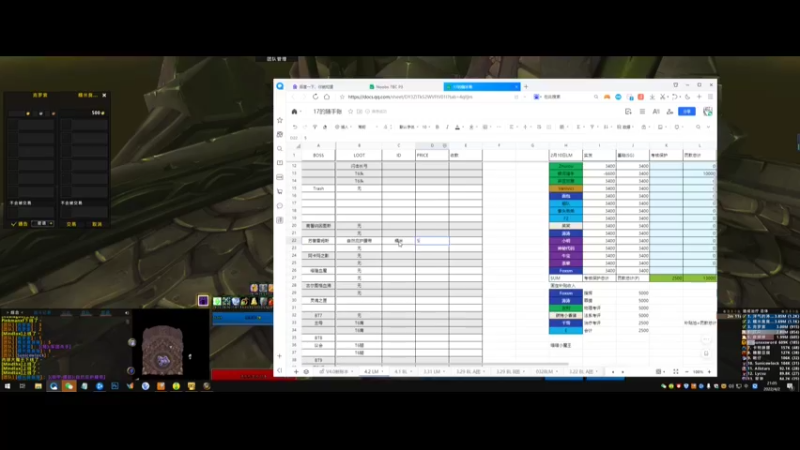Close the game trade window
The width and height of the screenshot is (800, 450).
(104, 95)
